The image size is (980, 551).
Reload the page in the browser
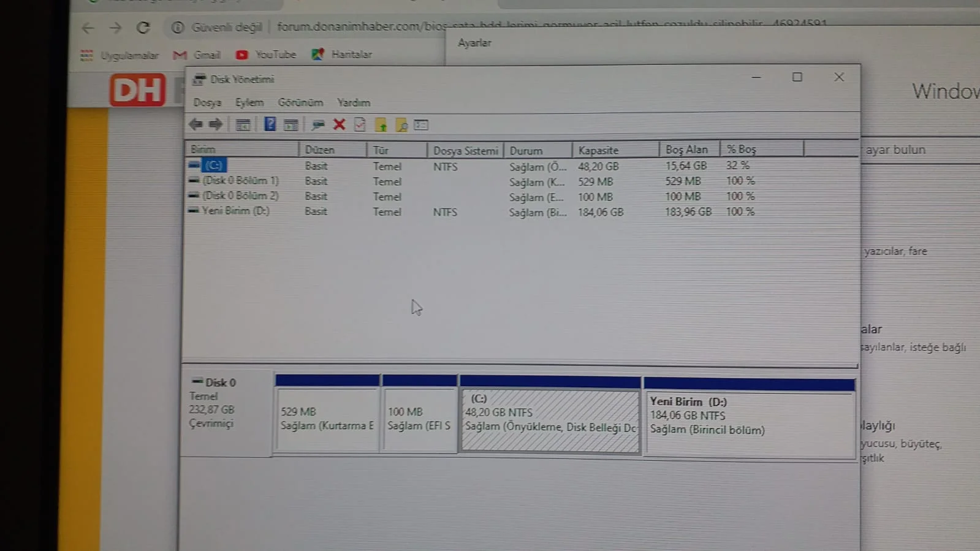pyautogui.click(x=143, y=28)
